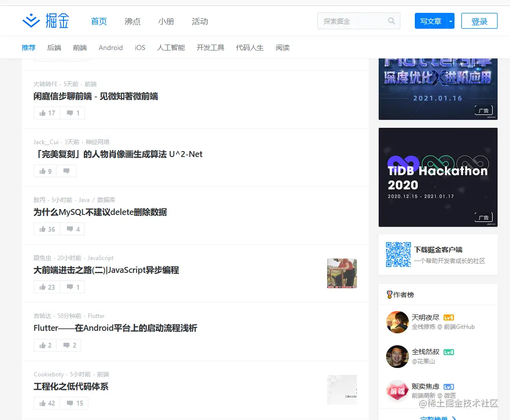Click author name 敖丙
Viewport: 510px width, 420px height.
pyautogui.click(x=39, y=200)
